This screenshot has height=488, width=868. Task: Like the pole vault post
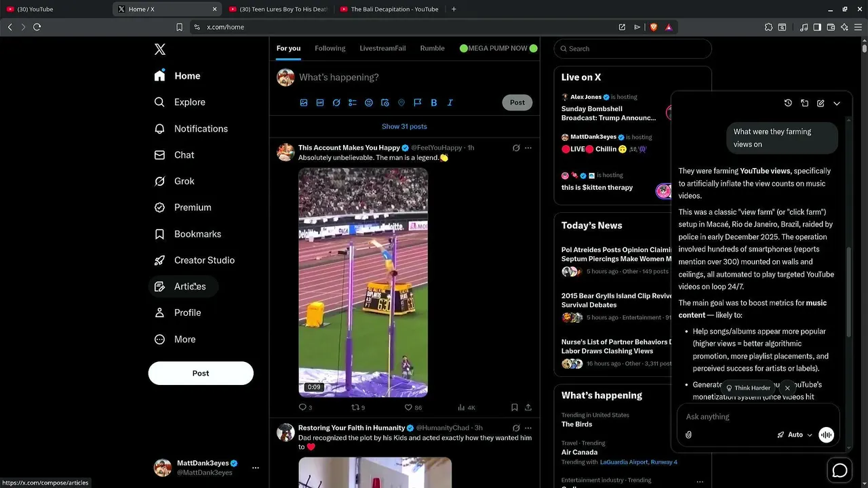[408, 407]
